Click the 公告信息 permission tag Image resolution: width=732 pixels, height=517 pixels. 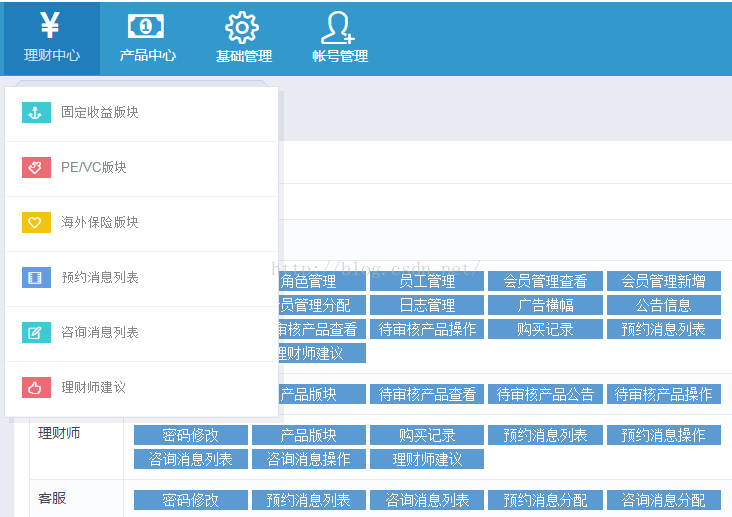coord(663,305)
